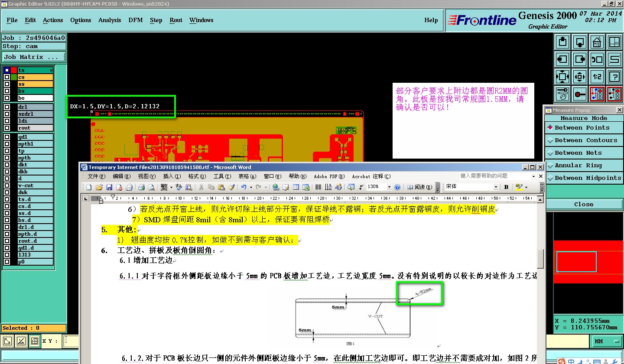Image resolution: width=624 pixels, height=364 pixels.
Task: Open the 宋体 font dropdown
Action: coord(496,187)
